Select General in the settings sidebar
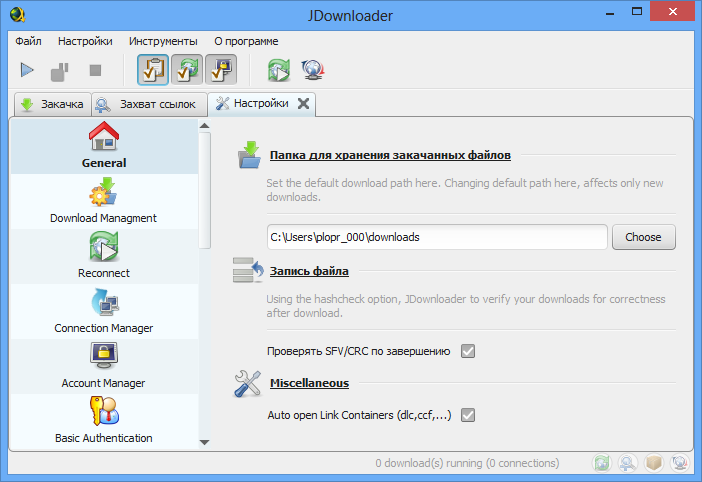The image size is (702, 482). click(104, 146)
